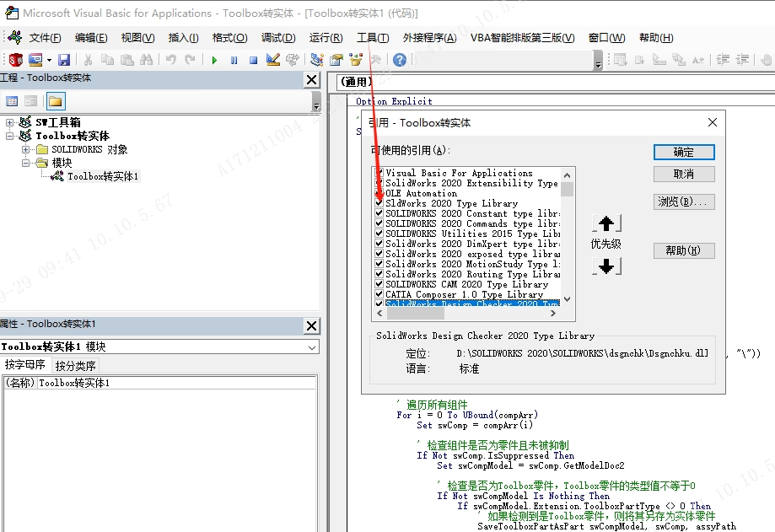The image size is (775, 532).
Task: Toggle Design Mode icon in toolbar
Action: tap(273, 60)
